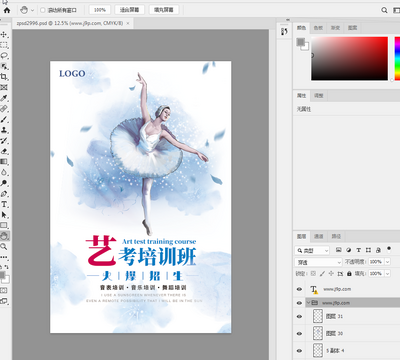Select the Pen tool
Image resolution: width=400 pixels, height=360 pixels.
4,194
